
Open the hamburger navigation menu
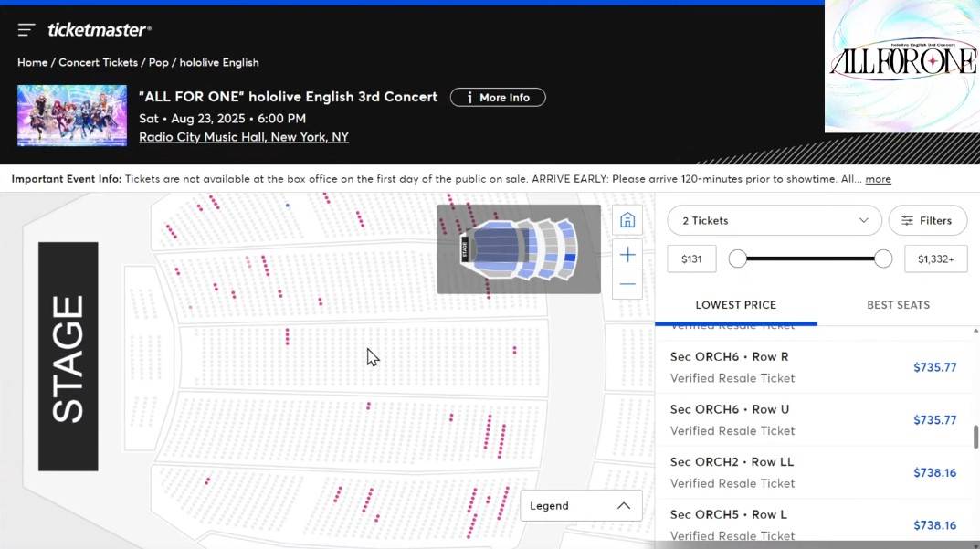[26, 29]
